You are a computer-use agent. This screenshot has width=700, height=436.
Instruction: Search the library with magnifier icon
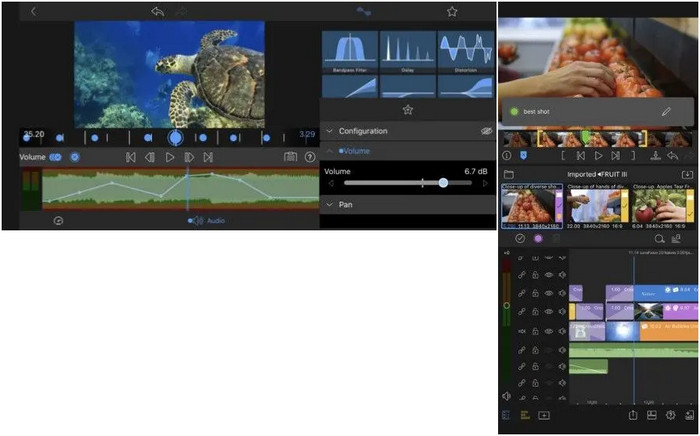[x=659, y=239]
